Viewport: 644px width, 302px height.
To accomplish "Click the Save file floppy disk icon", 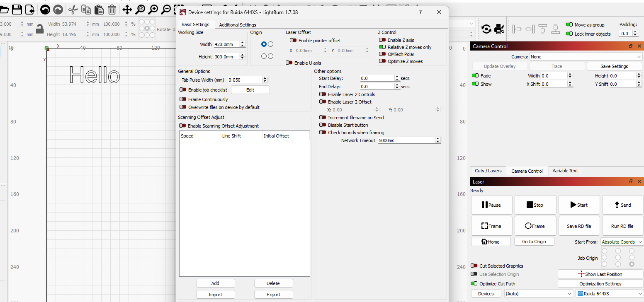I will pyautogui.click(x=17, y=9).
